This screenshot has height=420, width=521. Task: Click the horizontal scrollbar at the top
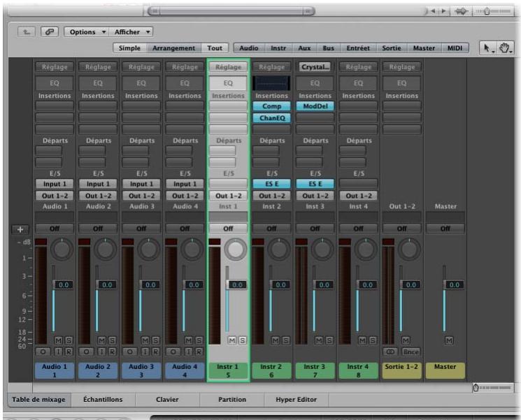tap(231, 11)
